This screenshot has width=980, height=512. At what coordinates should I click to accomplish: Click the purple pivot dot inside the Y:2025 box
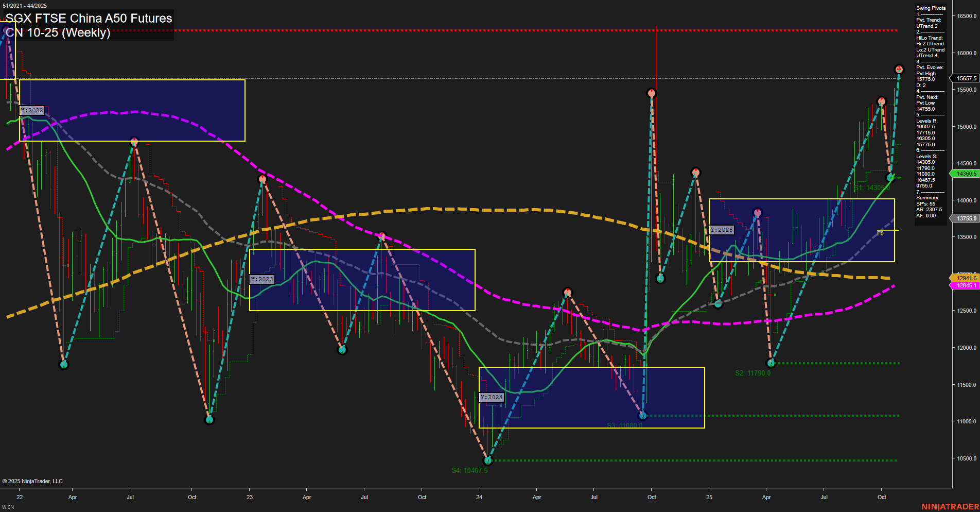click(757, 211)
